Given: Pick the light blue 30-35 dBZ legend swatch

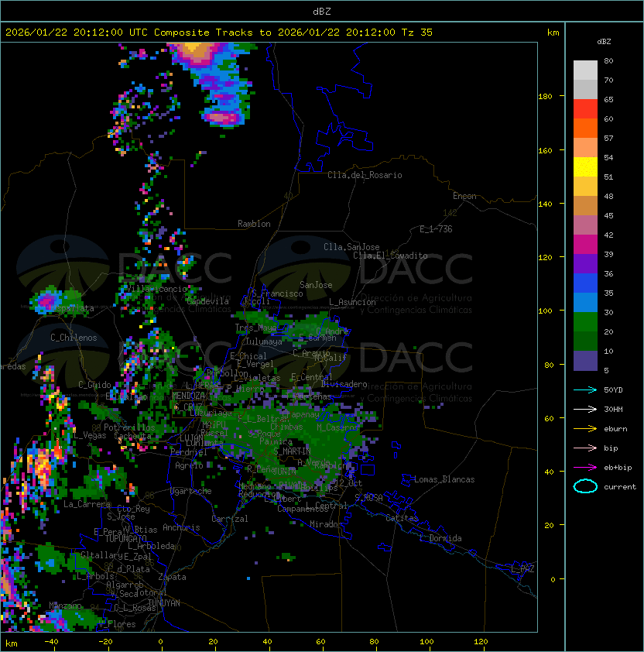Looking at the screenshot, I should [x=585, y=302].
